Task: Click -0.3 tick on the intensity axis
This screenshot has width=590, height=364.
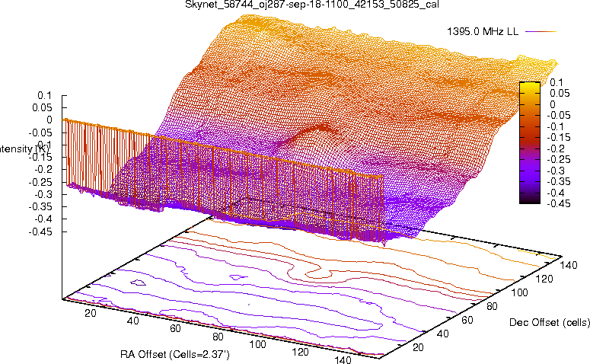Action: coord(43,194)
